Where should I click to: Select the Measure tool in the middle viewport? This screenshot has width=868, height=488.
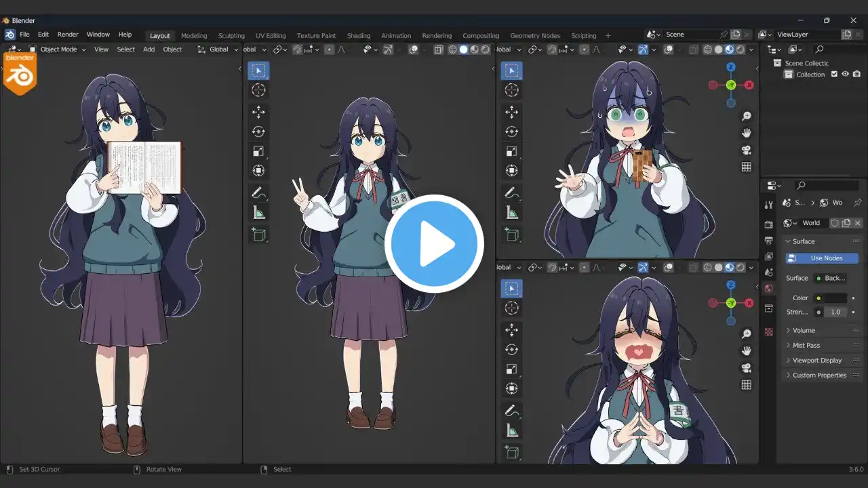[258, 213]
